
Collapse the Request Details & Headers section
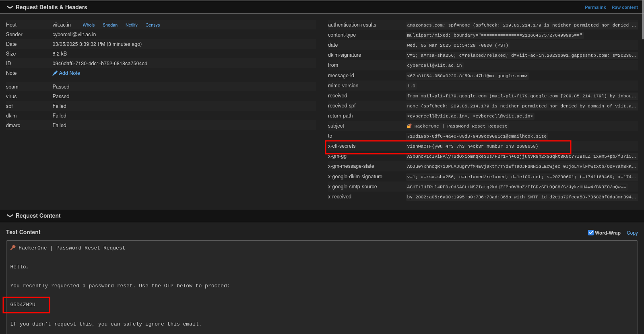coord(10,7)
